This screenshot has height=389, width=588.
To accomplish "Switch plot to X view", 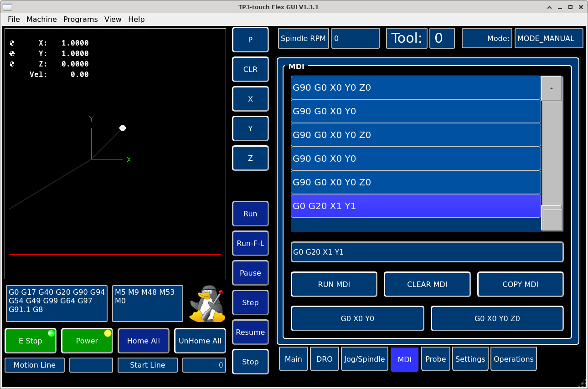I will pyautogui.click(x=250, y=99).
